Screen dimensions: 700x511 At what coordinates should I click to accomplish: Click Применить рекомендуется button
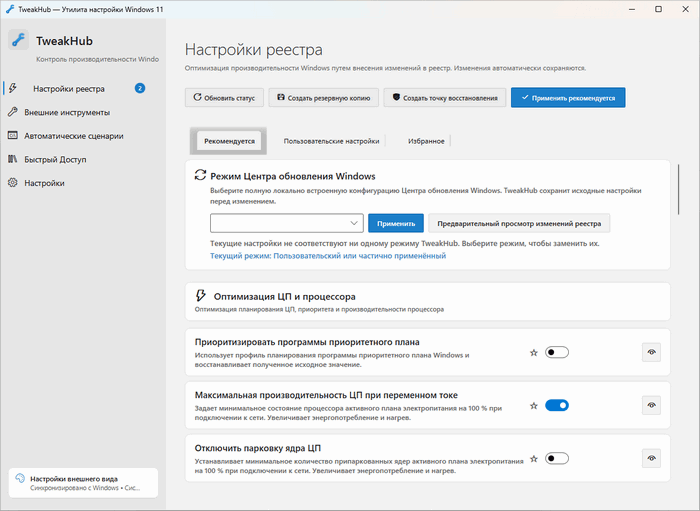[x=568, y=97]
